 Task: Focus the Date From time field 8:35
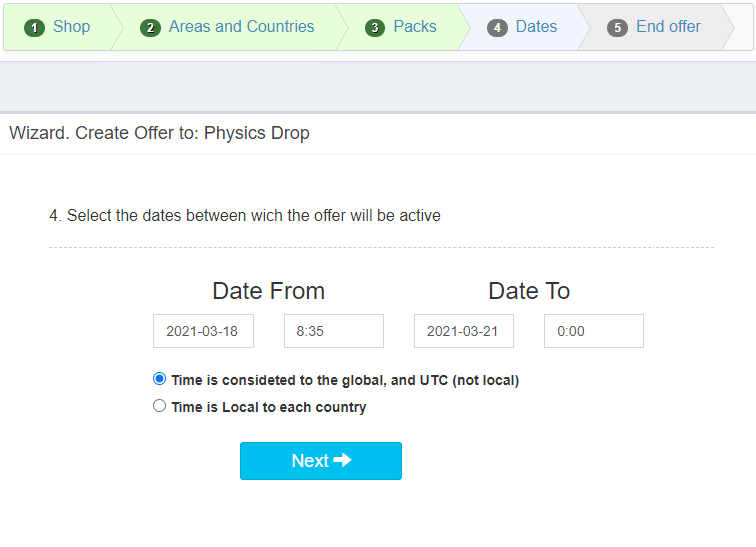334,331
